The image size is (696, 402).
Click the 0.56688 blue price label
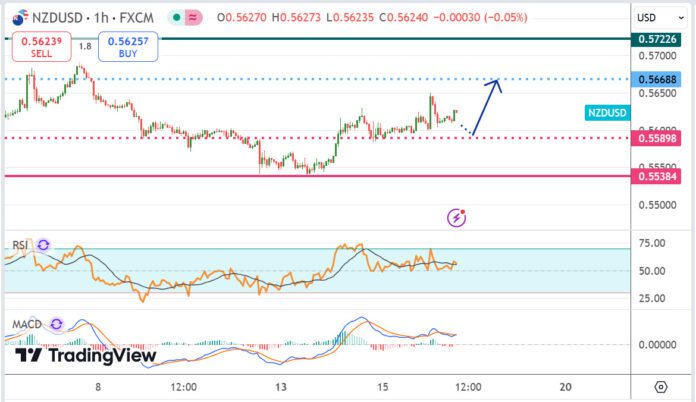[657, 78]
